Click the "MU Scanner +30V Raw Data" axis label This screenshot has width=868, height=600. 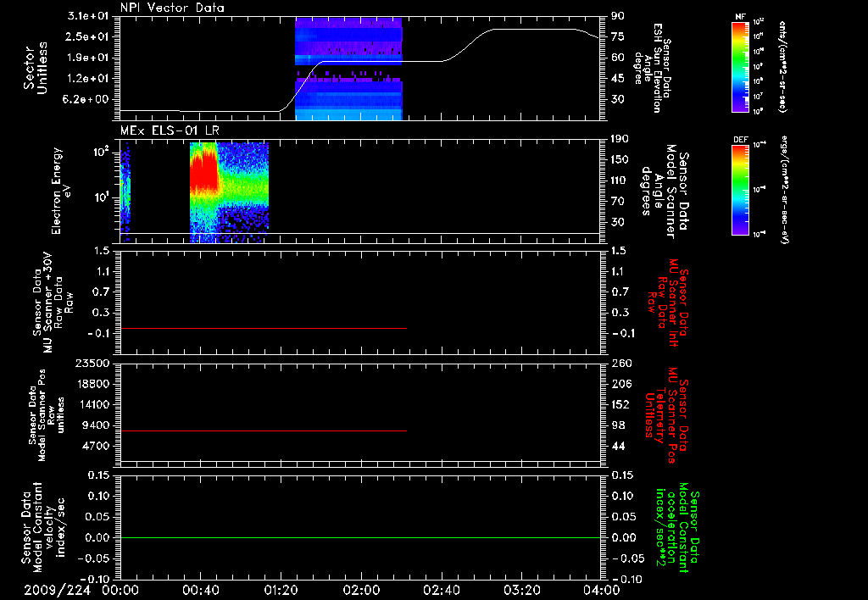tap(53, 302)
